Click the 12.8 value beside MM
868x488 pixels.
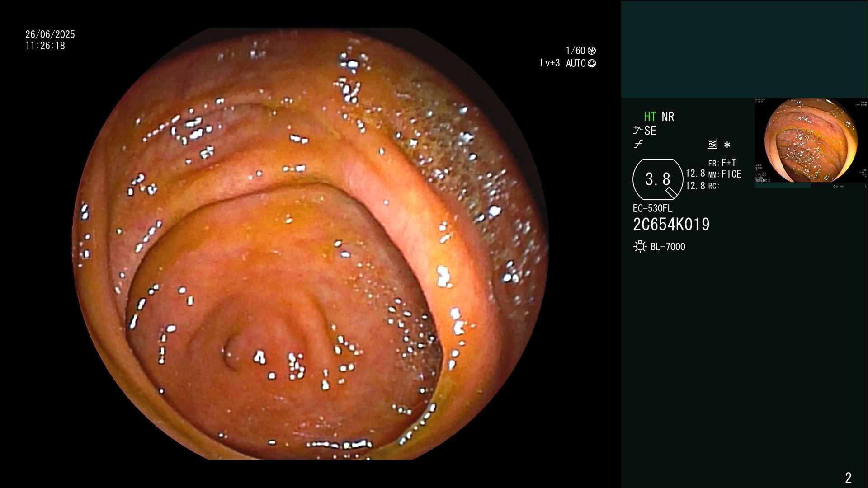point(695,173)
